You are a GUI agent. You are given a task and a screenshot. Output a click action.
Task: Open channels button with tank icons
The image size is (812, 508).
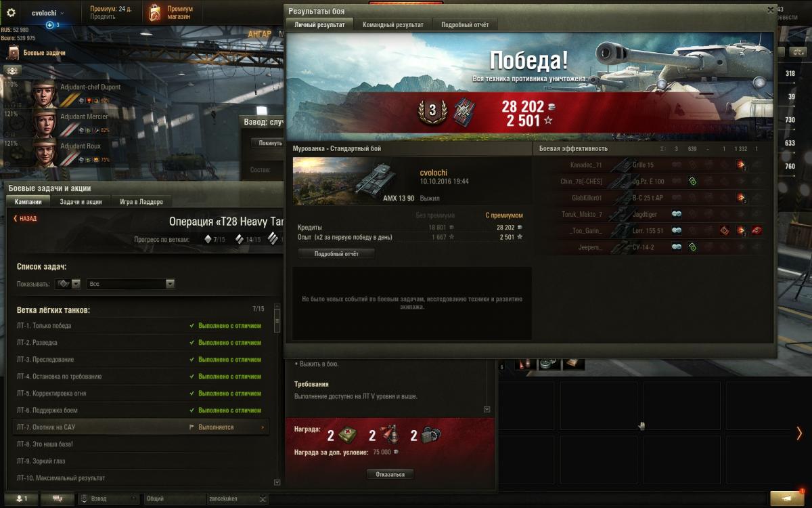tap(57, 499)
